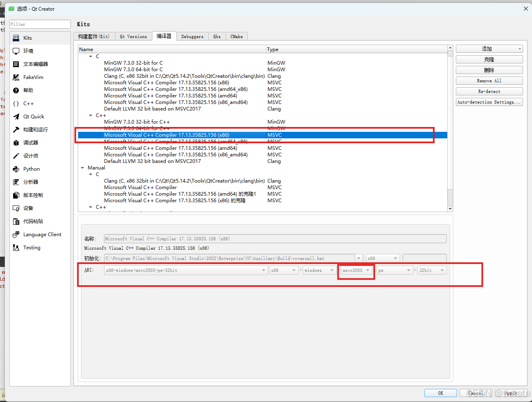Open the Qt Quick settings section
This screenshot has height=402, width=532.
coord(32,116)
